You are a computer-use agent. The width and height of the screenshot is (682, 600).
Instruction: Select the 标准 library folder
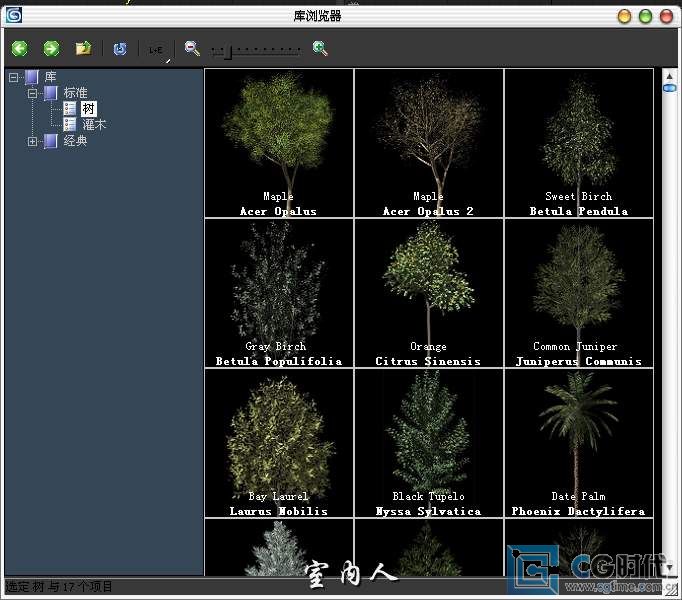click(76, 93)
